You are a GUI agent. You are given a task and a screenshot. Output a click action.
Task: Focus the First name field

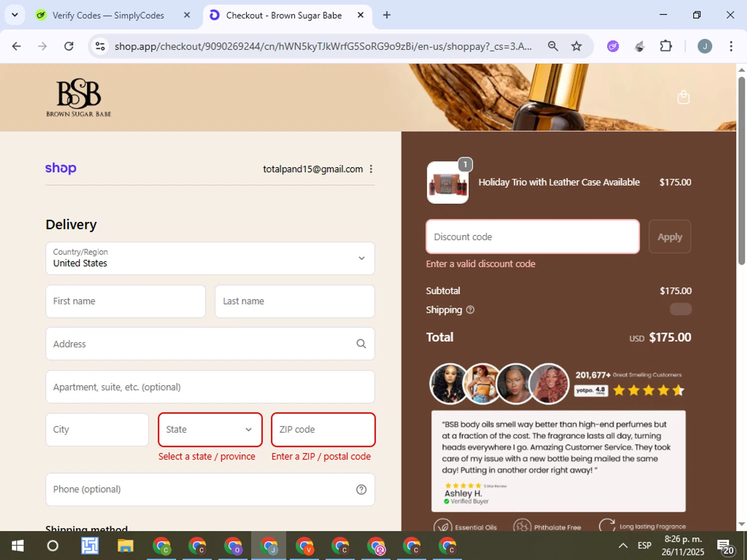tap(125, 301)
